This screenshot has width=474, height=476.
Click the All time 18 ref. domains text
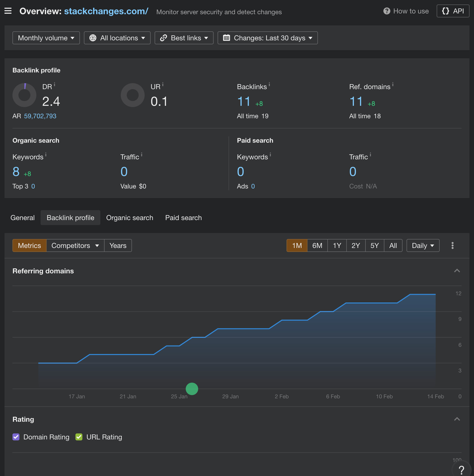coord(365,116)
